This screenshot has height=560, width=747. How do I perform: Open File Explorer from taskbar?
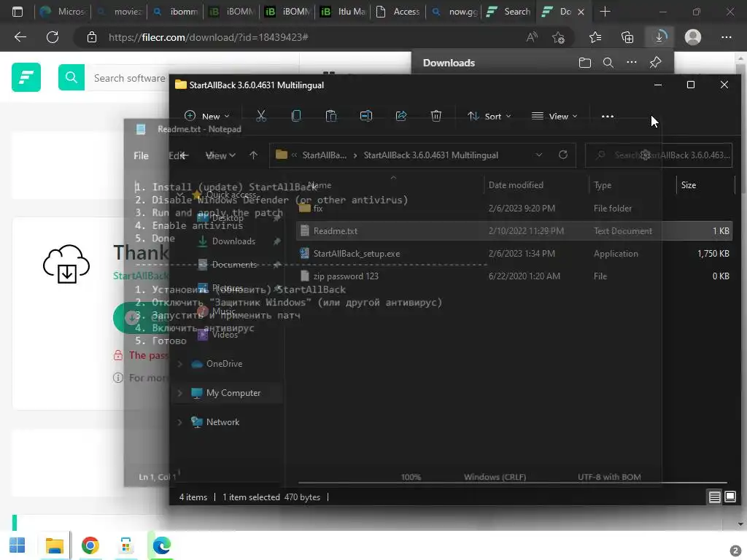pyautogui.click(x=54, y=545)
